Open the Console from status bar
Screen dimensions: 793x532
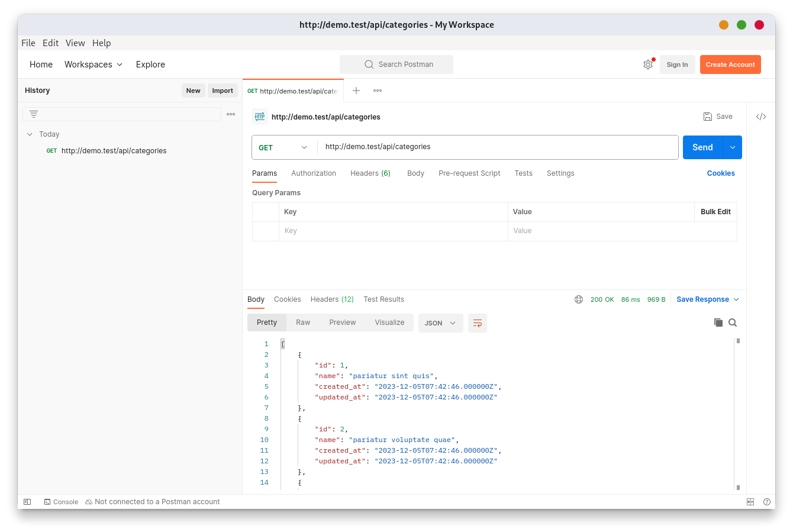click(61, 502)
